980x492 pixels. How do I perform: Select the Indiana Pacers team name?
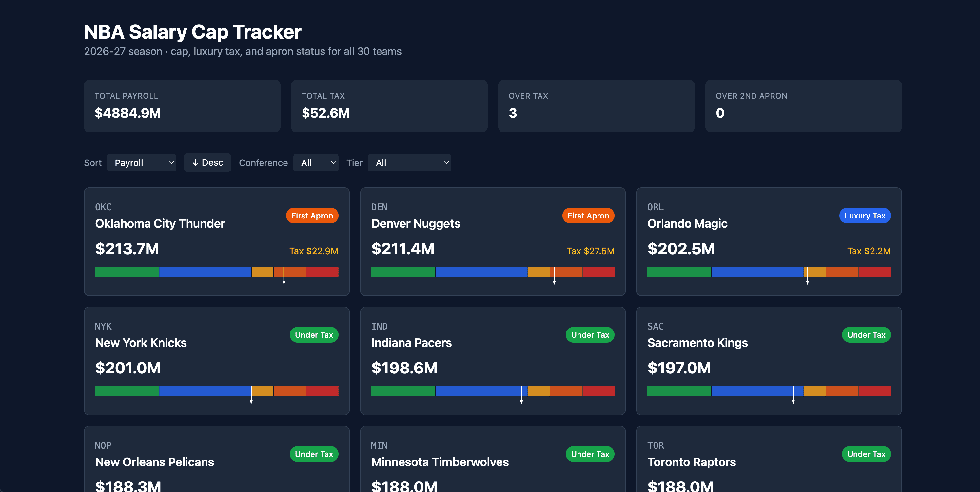[411, 343]
